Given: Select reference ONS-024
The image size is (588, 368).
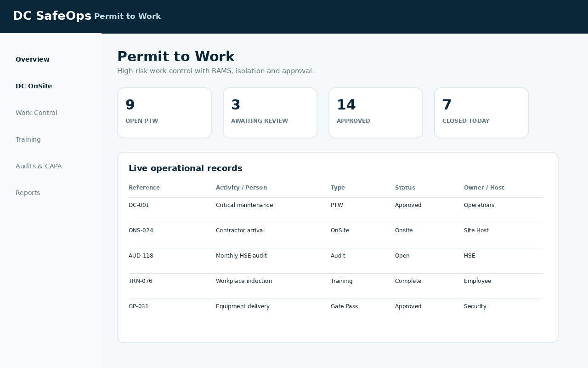Looking at the screenshot, I should click(x=141, y=230).
